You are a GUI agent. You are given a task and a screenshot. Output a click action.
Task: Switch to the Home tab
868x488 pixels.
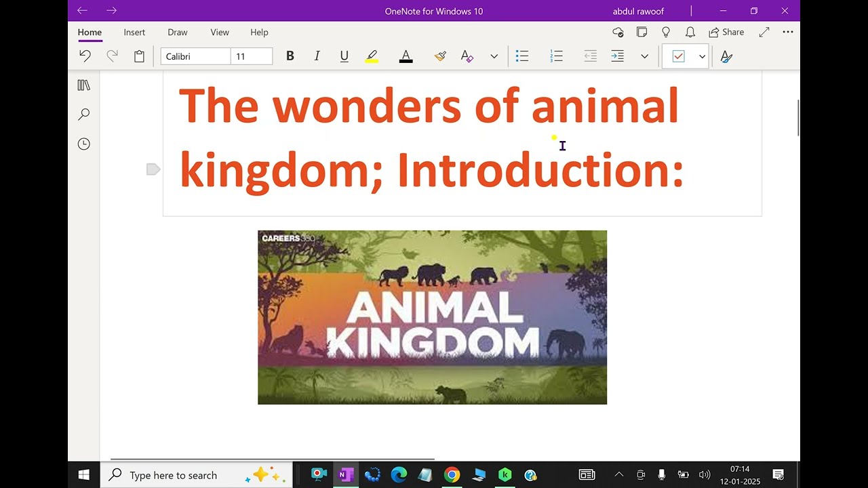click(90, 32)
